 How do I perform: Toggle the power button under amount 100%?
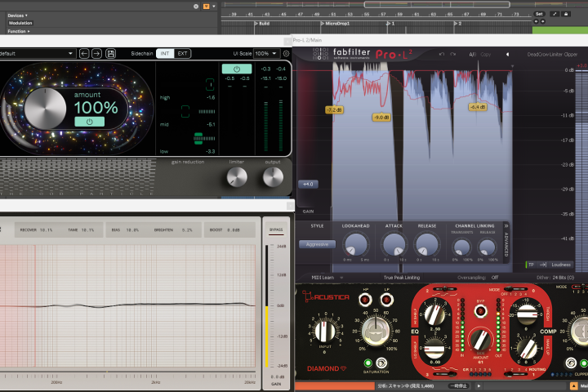tap(89, 122)
